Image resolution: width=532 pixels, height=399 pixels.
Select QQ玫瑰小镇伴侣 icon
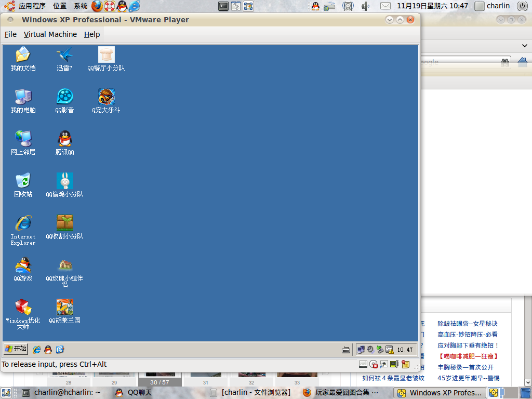click(x=64, y=272)
